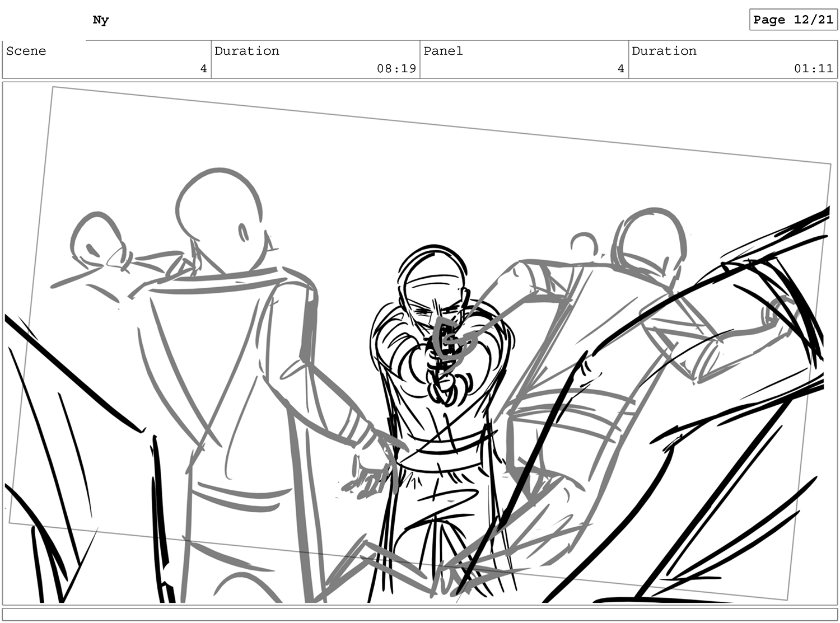Click the Duration label beside Panel

[664, 51]
